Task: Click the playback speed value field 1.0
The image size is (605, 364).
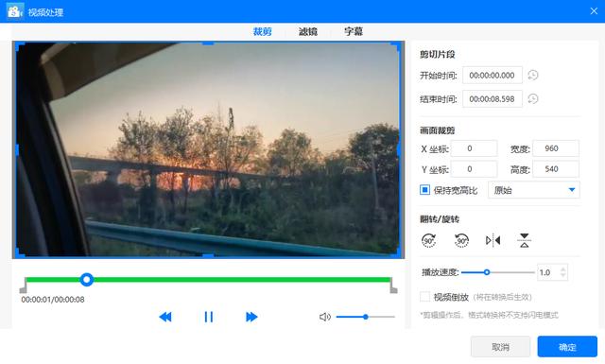Action: pos(548,272)
